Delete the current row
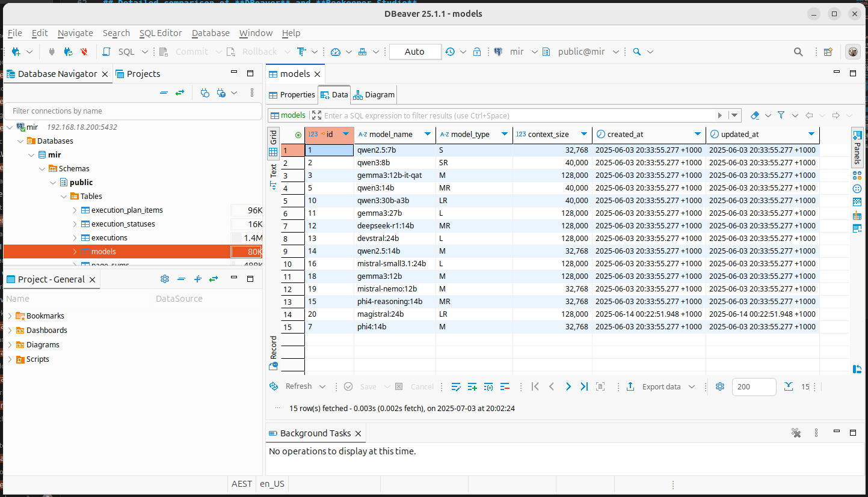 pyautogui.click(x=505, y=386)
